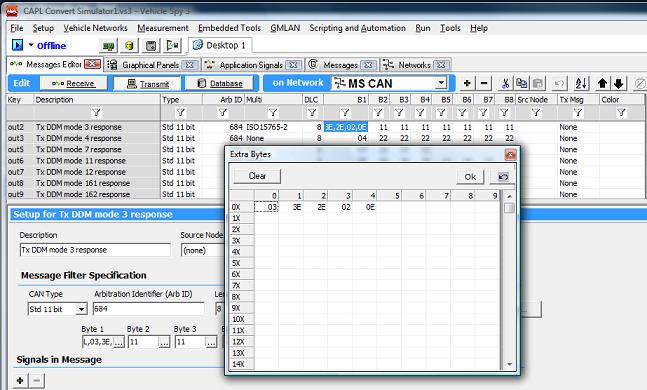Click the Tx Msg column filter icon
Image resolution: width=647 pixels, height=390 pixels.
[x=578, y=112]
